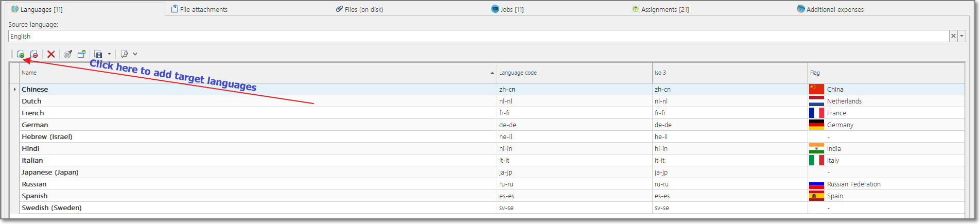Click the magnifier search icon in toolbar
This screenshot has width=980, height=224.
click(124, 54)
